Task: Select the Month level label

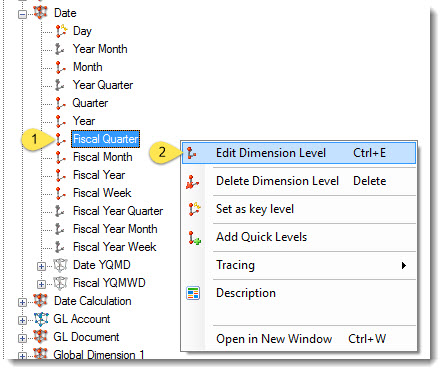Action: [x=88, y=67]
